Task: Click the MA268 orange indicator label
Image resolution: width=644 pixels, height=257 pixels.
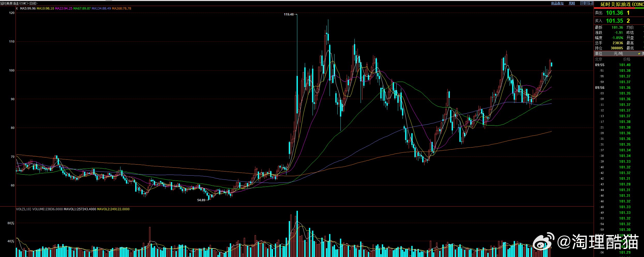Action: click(x=122, y=9)
